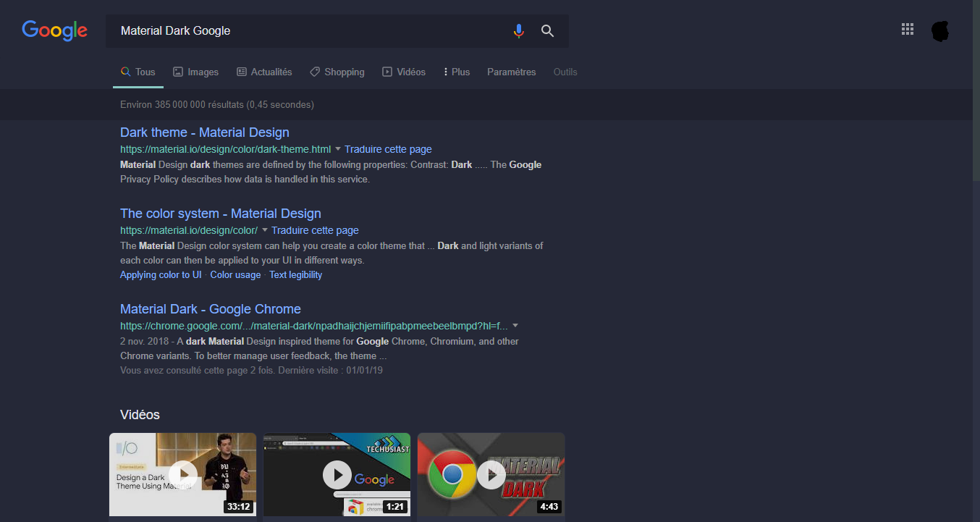Open the Google apps grid launcher
This screenshot has width=980, height=522.
907,29
